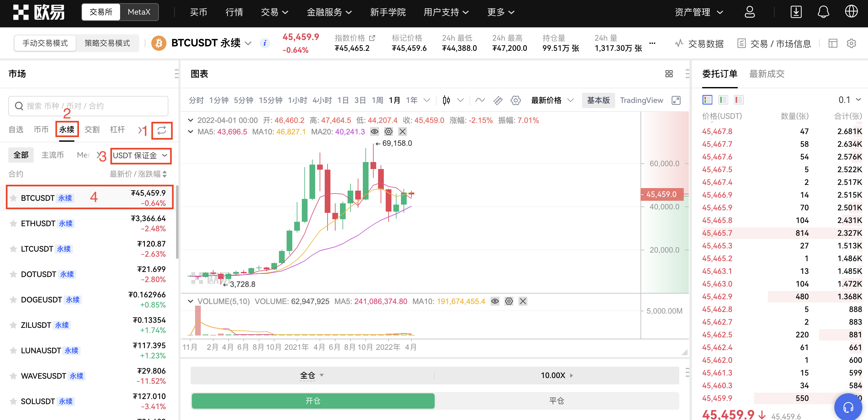868x420 pixels.
Task: Expand chart to fullscreen
Action: coord(676,100)
